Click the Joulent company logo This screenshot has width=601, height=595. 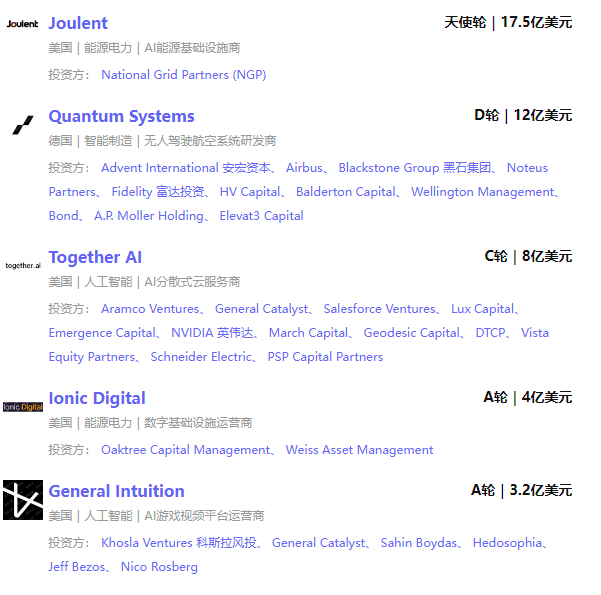23,24
